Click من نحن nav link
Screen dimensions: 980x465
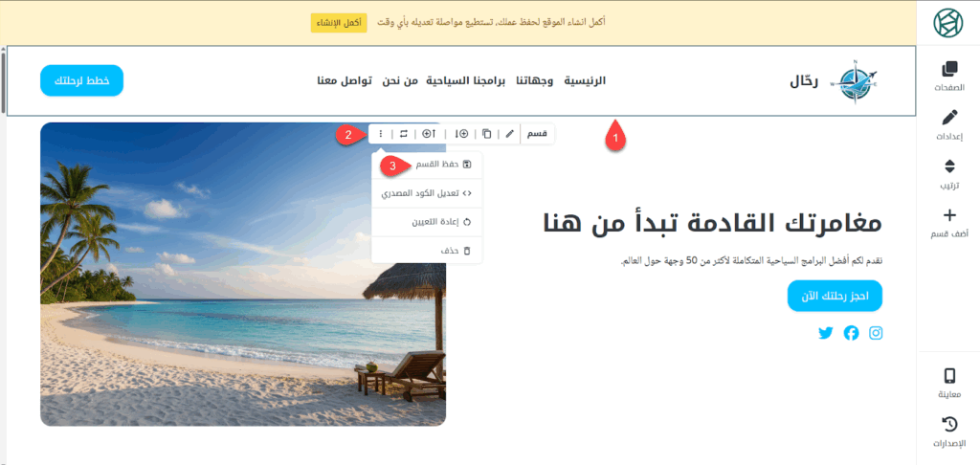click(400, 80)
